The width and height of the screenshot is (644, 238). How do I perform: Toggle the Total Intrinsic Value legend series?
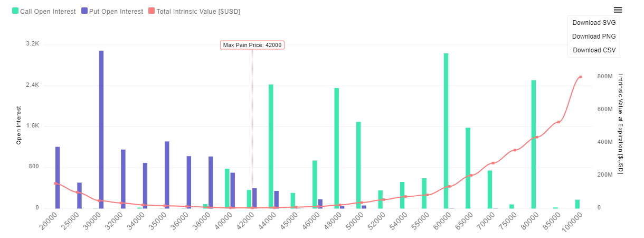(194, 11)
